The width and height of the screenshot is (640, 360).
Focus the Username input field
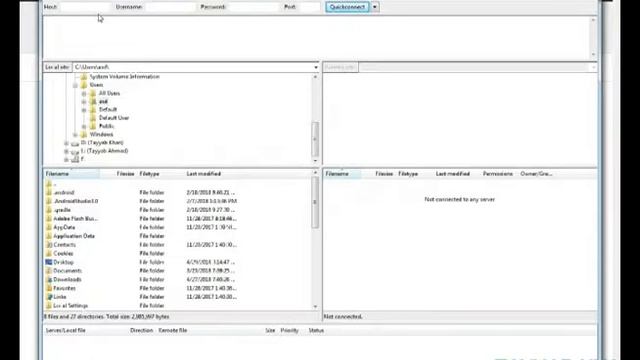tap(171, 7)
